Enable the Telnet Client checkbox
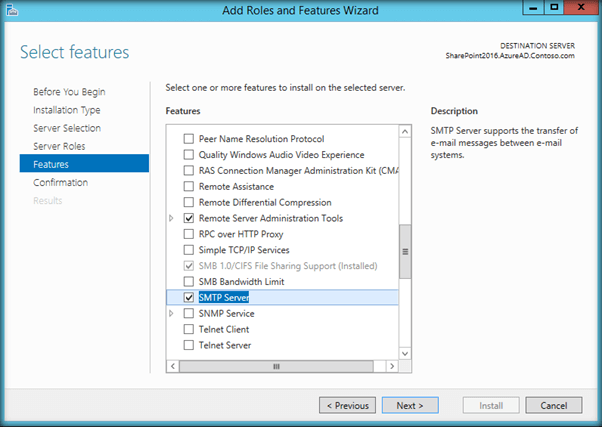Viewport: 602px width, 427px height. click(x=189, y=329)
